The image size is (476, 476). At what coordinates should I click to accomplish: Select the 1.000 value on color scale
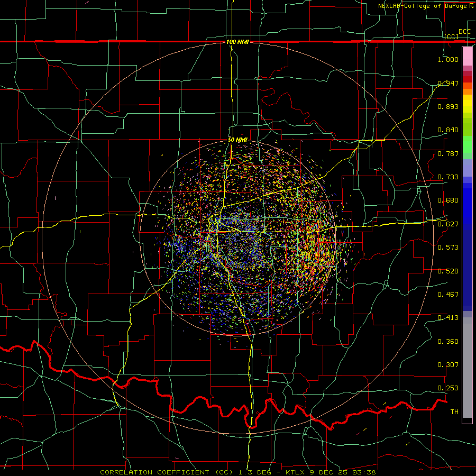click(448, 59)
